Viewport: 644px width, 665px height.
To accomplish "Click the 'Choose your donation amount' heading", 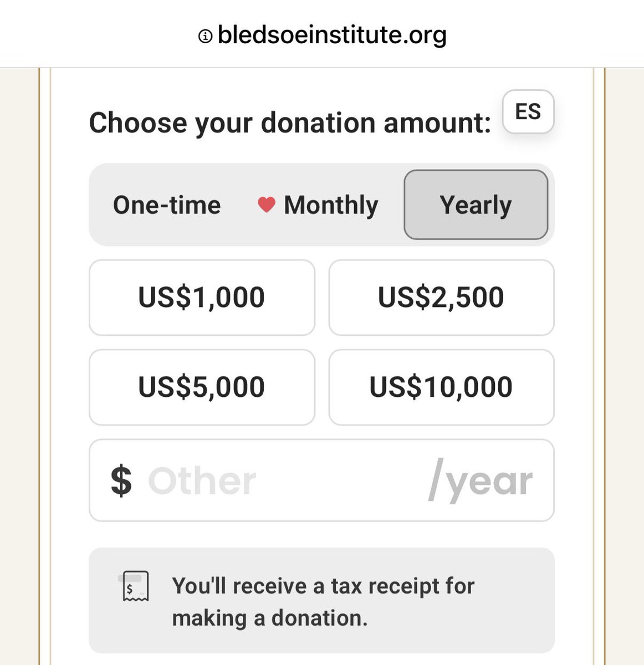I will tap(290, 123).
